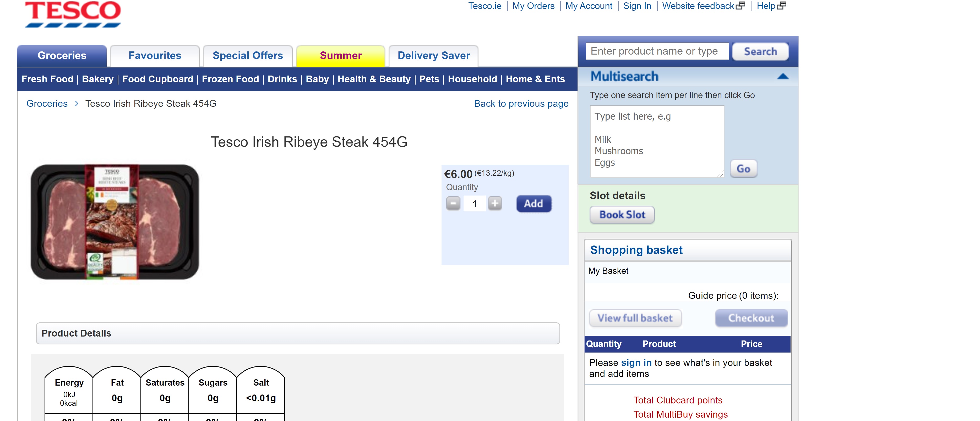Click the quantity input field

tap(474, 204)
